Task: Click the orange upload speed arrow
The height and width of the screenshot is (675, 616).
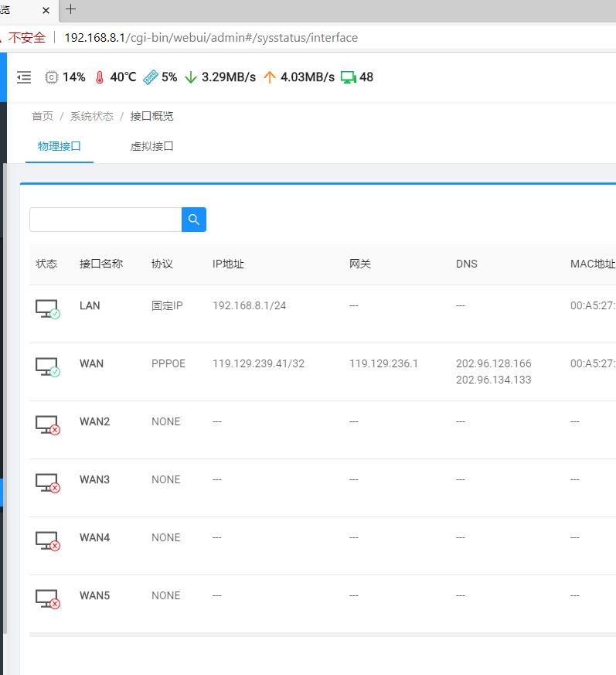Action: pos(269,77)
